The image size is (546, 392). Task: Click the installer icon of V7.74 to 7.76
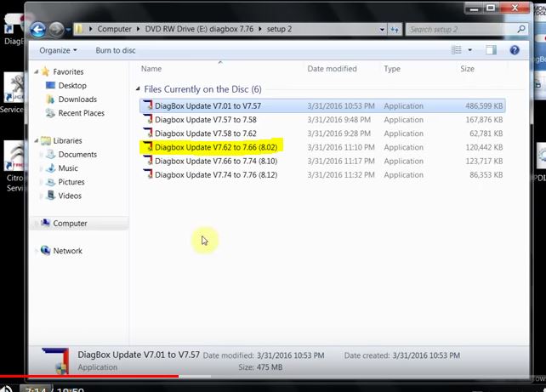click(x=148, y=174)
